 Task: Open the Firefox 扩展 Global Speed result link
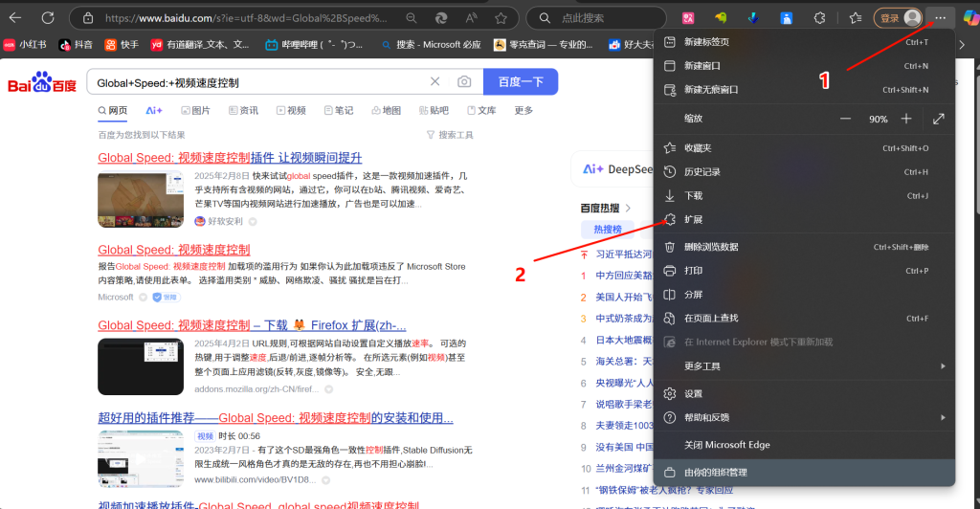(252, 325)
